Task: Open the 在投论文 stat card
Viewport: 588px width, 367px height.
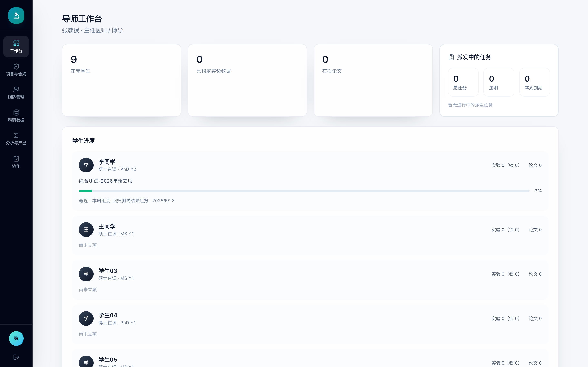Action: click(373, 80)
